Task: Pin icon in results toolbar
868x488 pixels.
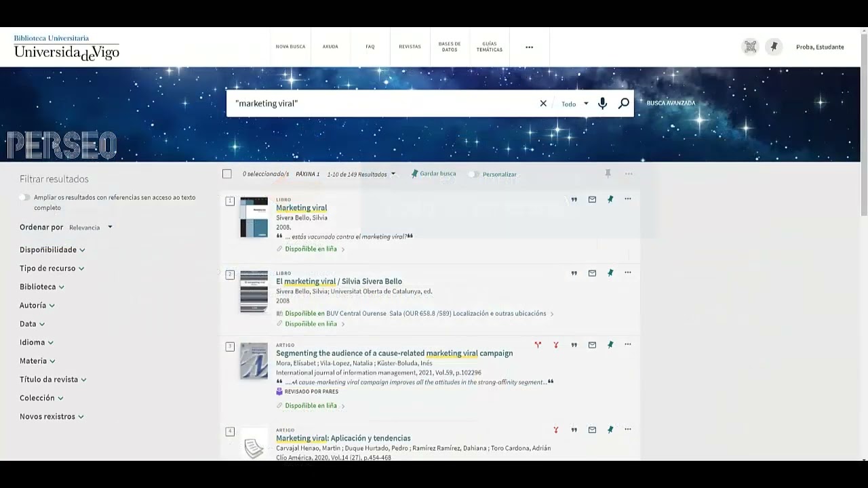Action: pos(608,174)
